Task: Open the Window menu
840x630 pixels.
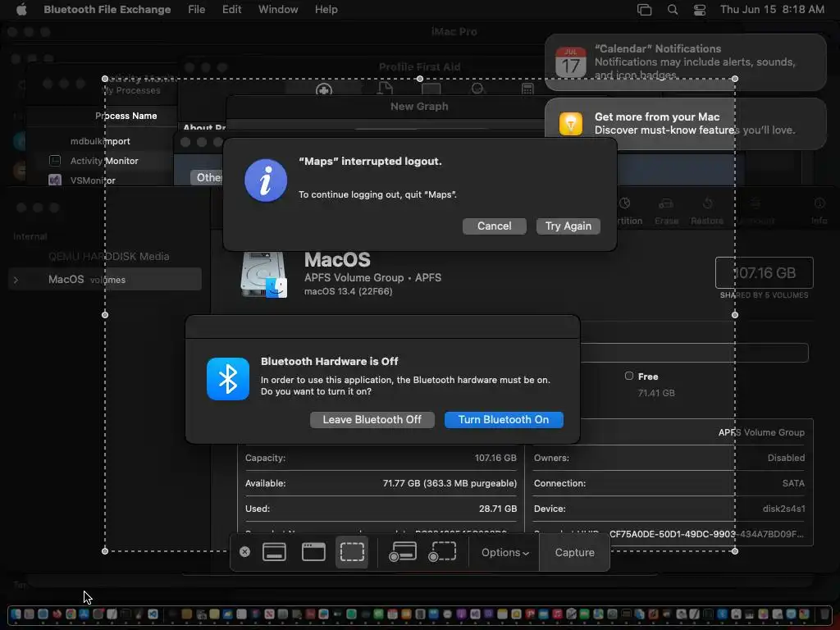Action: pos(278,10)
